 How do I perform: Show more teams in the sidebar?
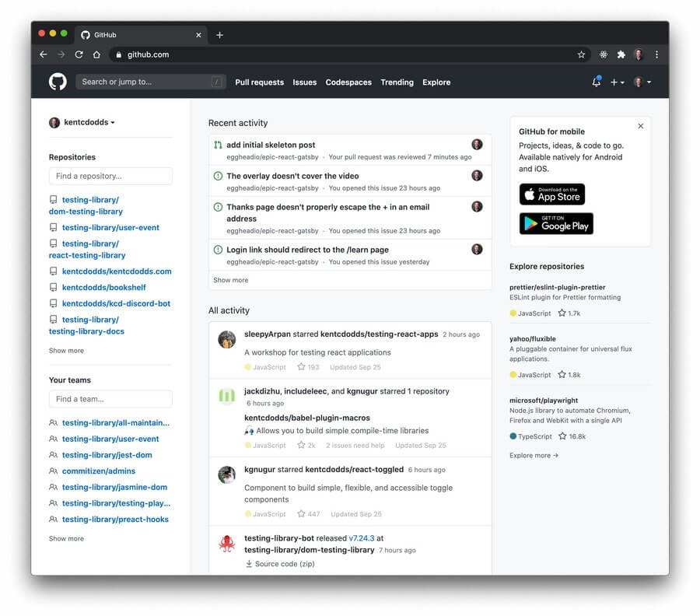click(67, 539)
